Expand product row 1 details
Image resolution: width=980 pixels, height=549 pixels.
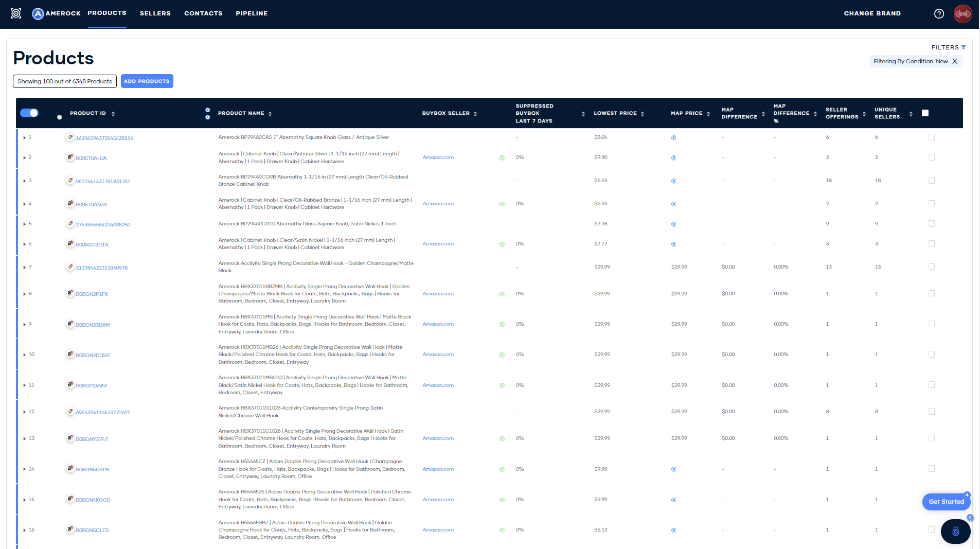[24, 138]
